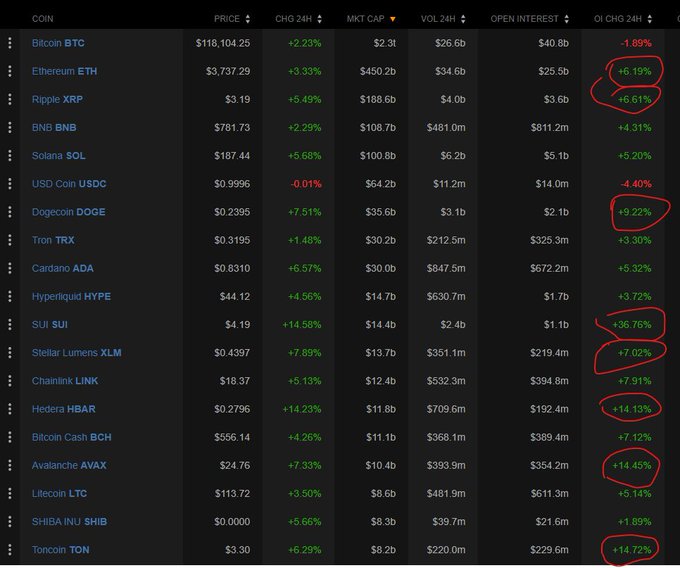Sort the table by CHG 24H column
Viewport: 680px width, 568px height.
[298, 19]
